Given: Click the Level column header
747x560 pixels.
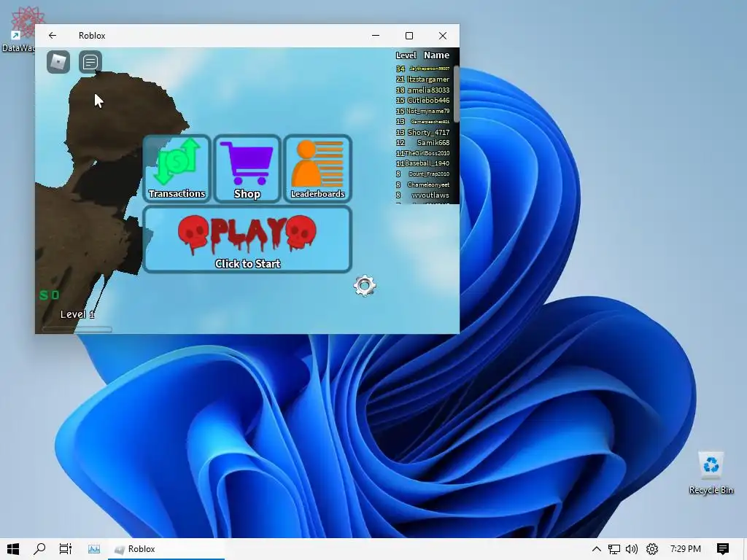Looking at the screenshot, I should pos(406,55).
